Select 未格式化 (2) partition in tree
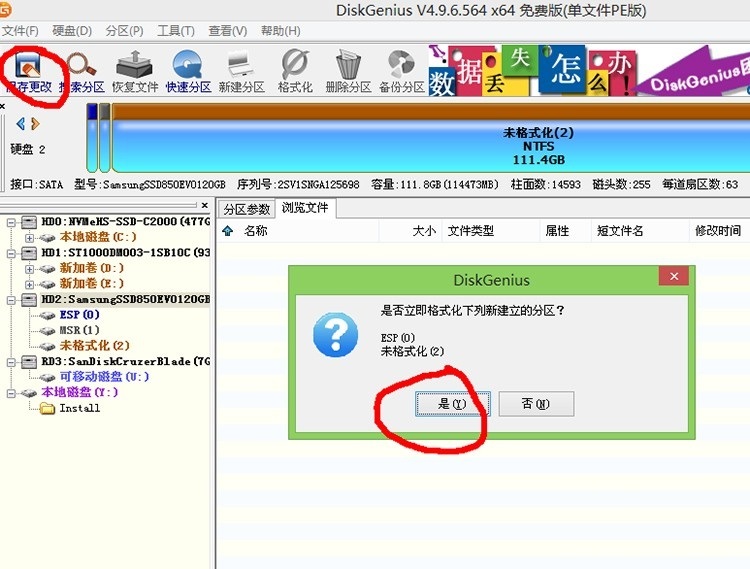The height and width of the screenshot is (569, 750). pyautogui.click(x=94, y=346)
